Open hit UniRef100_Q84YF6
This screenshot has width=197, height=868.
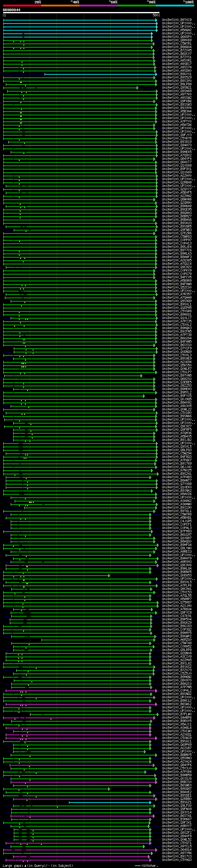tap(177, 765)
